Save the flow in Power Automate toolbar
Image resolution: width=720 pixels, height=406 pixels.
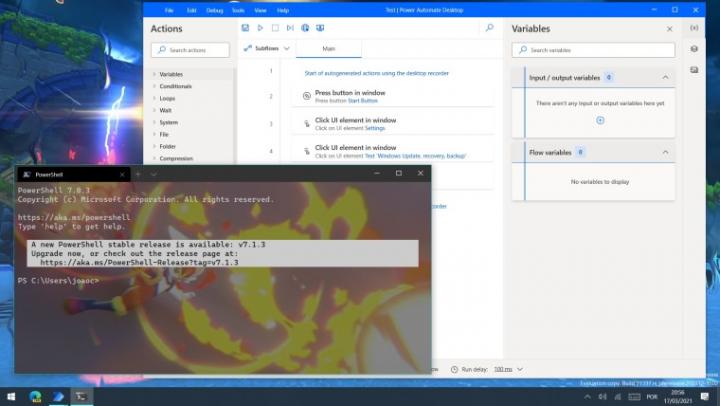click(245, 28)
